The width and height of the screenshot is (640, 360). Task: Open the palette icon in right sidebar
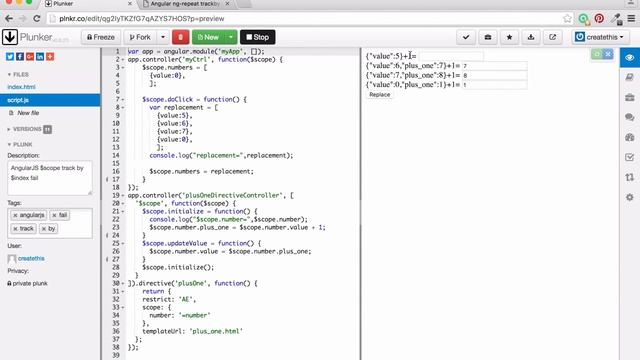click(629, 138)
